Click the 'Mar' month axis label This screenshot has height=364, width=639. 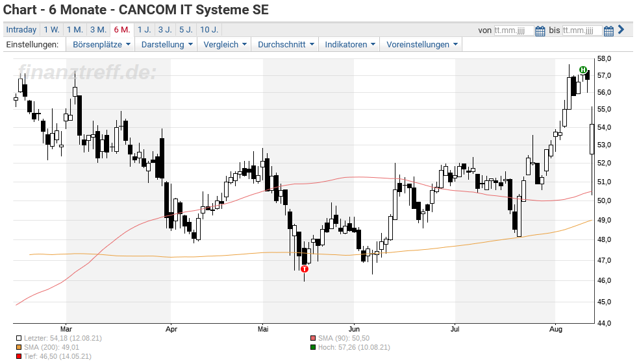pos(66,329)
